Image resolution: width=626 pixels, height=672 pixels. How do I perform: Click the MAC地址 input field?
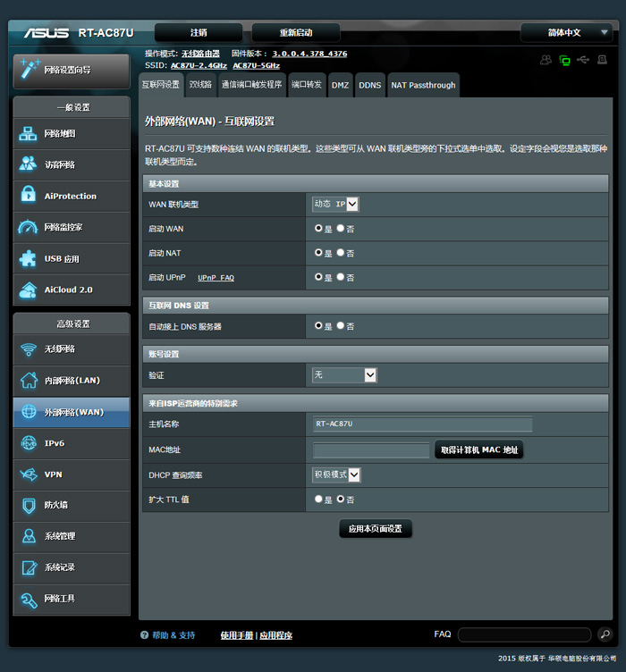point(371,450)
